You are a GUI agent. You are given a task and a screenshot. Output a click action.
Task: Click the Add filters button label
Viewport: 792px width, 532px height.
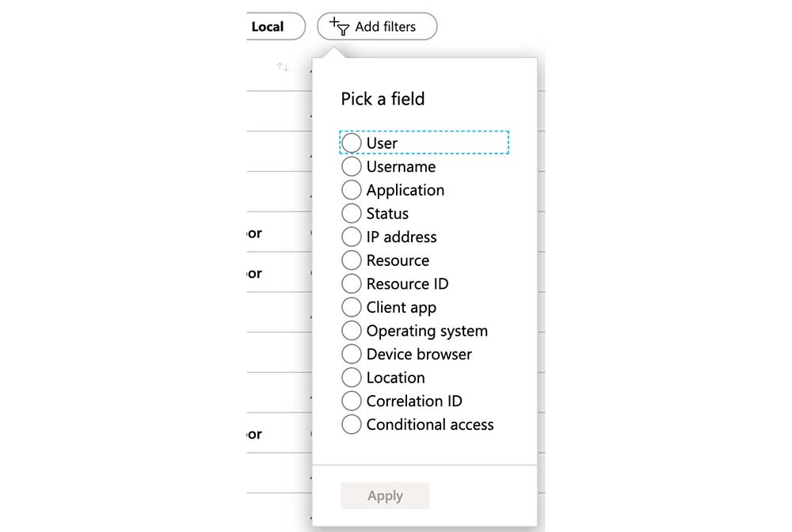click(x=385, y=27)
